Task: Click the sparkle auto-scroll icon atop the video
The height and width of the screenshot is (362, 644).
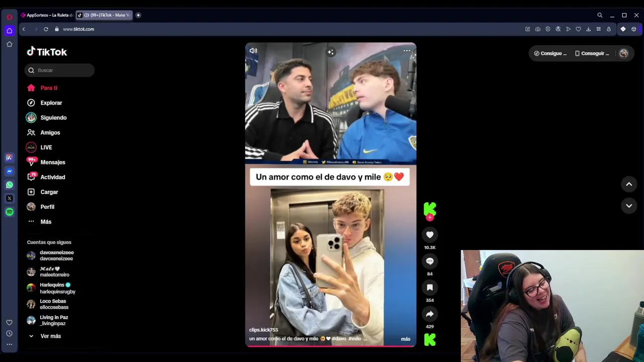Action: [331, 52]
